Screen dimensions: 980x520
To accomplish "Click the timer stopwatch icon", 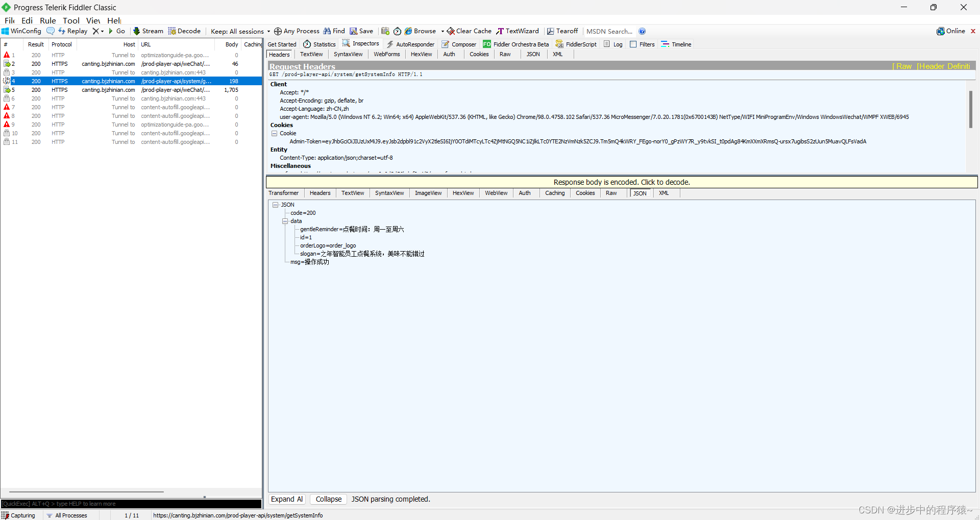I will pyautogui.click(x=397, y=31).
